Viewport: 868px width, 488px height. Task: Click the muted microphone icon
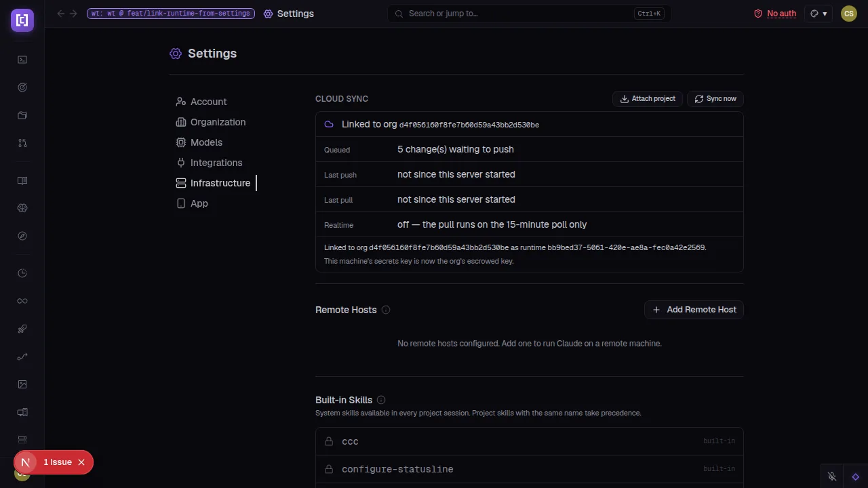click(832, 476)
